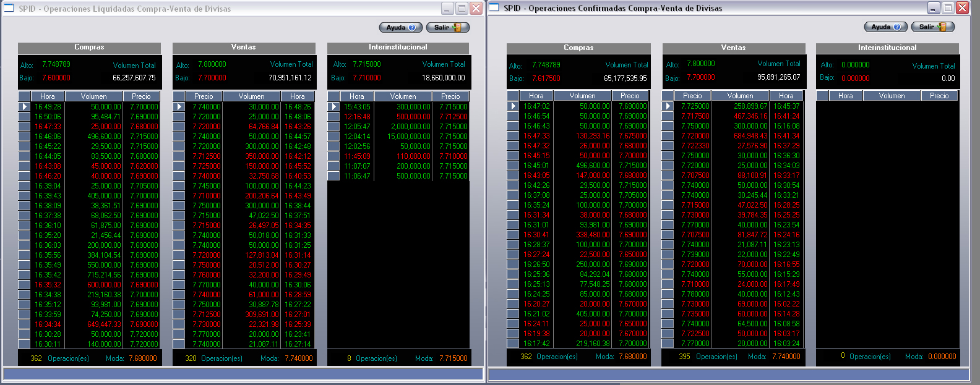Click Precio column header in Confirmadas Ventas table

[692, 96]
